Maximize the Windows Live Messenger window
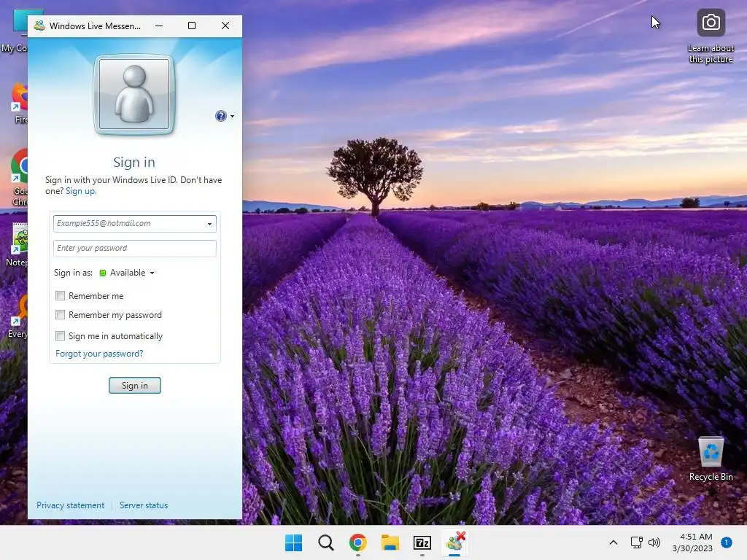Viewport: 747px width, 560px height. tap(192, 26)
